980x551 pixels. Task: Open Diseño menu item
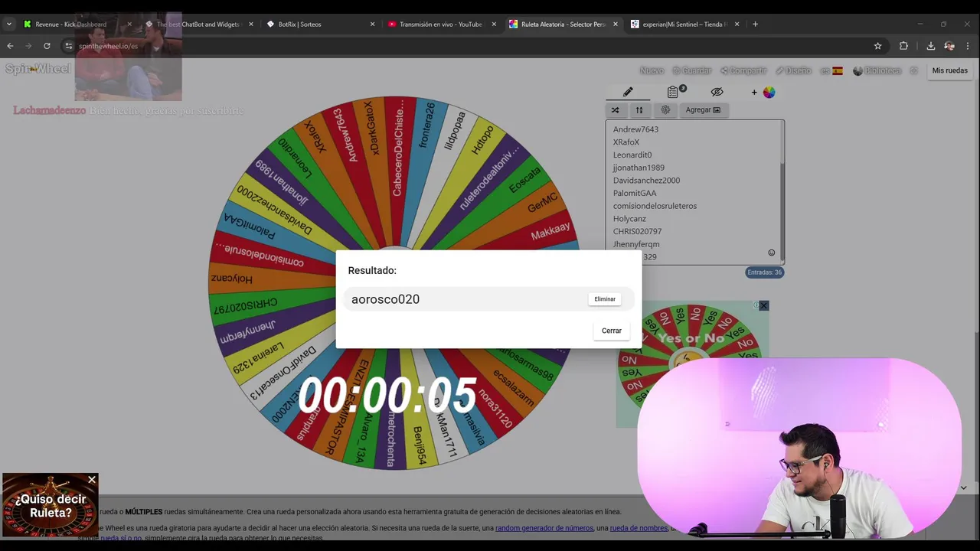pos(792,70)
